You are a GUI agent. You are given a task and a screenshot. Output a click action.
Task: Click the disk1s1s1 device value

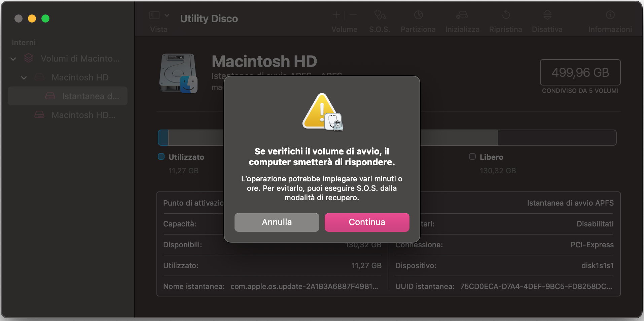(x=597, y=265)
